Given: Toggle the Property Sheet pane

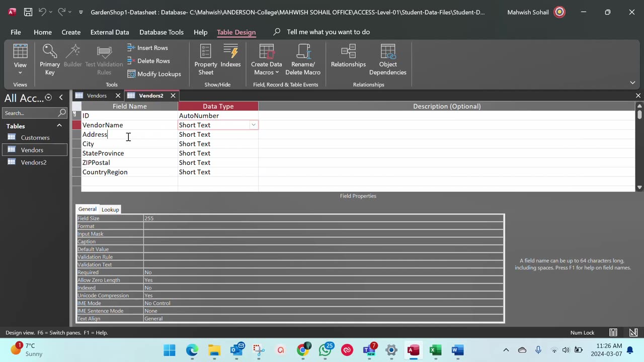Looking at the screenshot, I should [x=206, y=60].
